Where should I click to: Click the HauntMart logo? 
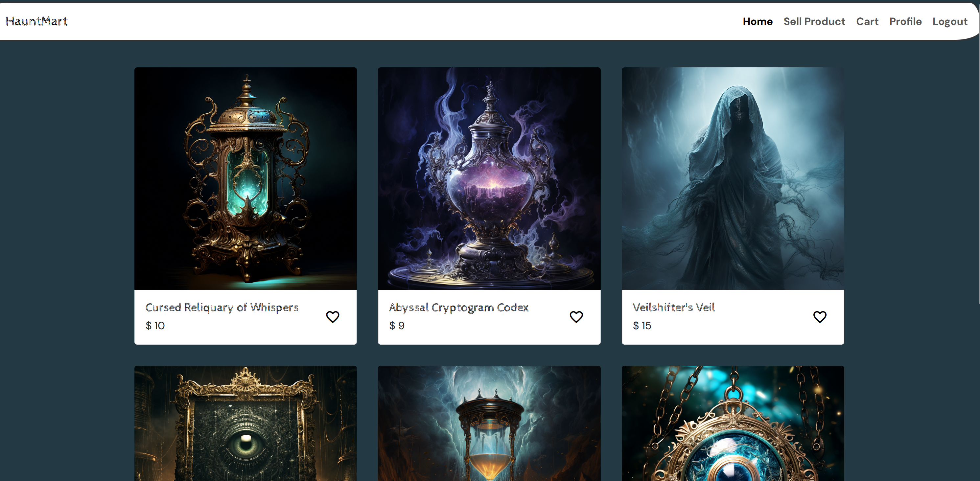pos(36,21)
